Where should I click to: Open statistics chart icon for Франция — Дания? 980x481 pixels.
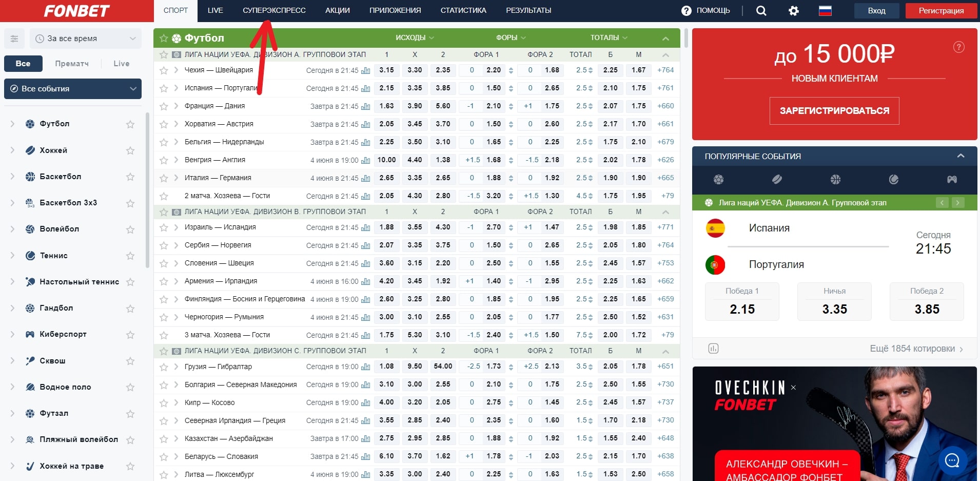366,106
